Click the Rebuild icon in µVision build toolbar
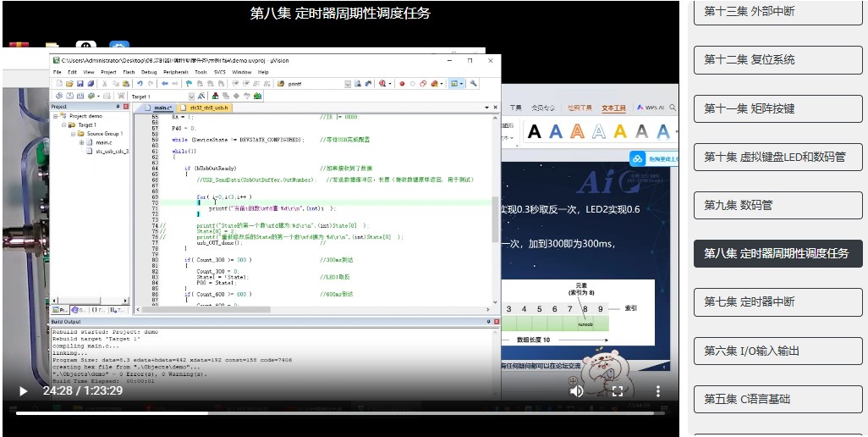868x437 pixels. [x=80, y=97]
